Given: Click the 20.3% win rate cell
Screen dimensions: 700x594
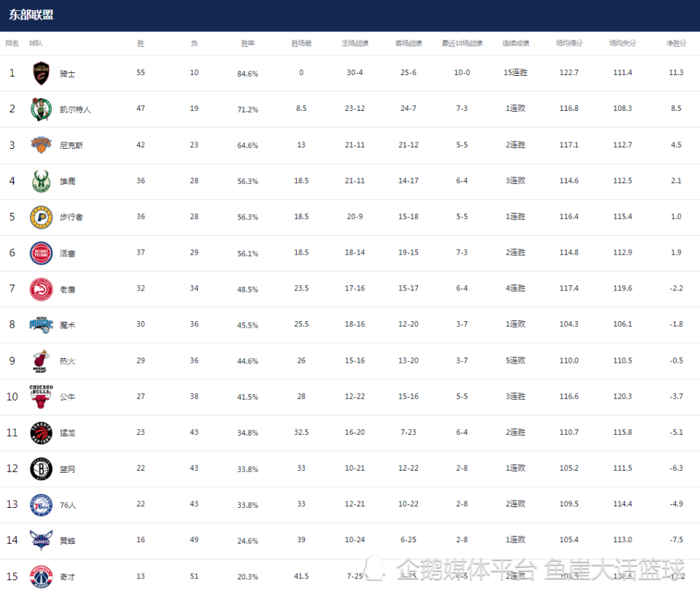Looking at the screenshot, I should click(x=248, y=577).
